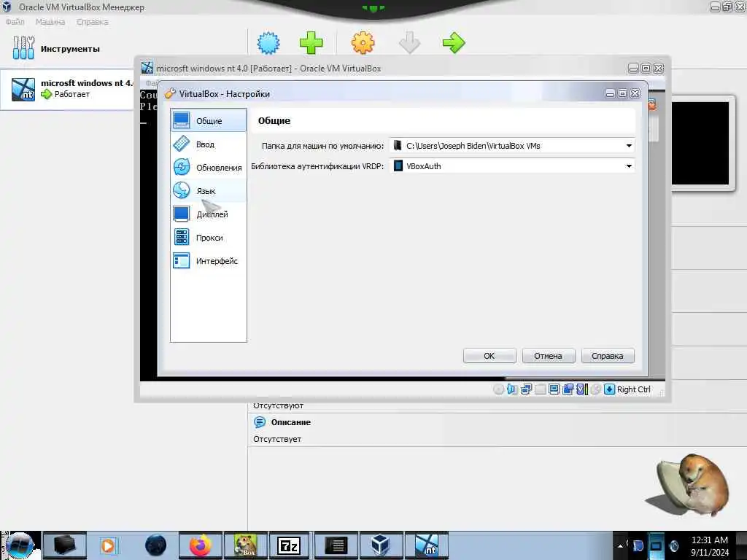Screen dimensions: 747x560
Task: Click the Инструменты tools icon in Manager
Action: (x=23, y=48)
